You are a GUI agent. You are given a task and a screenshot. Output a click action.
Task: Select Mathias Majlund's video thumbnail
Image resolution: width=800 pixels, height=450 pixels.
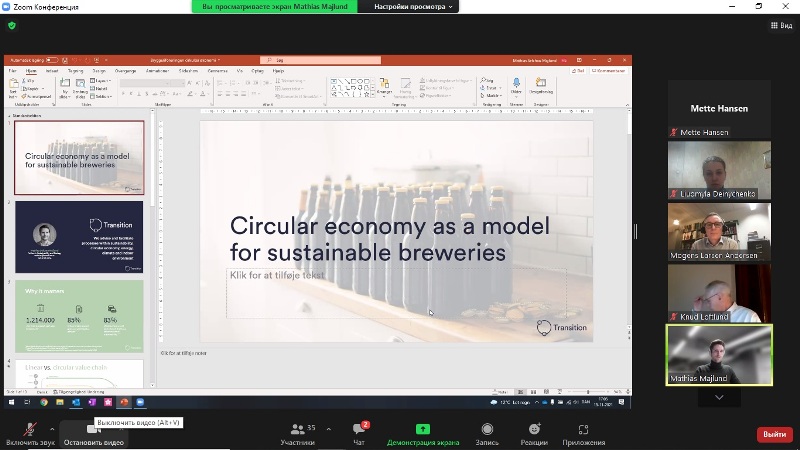(719, 353)
